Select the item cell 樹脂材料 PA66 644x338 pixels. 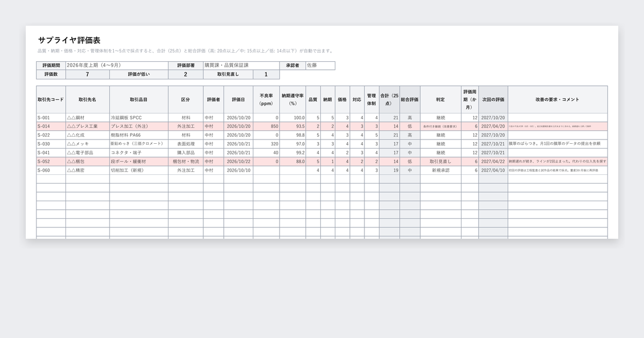tap(139, 135)
